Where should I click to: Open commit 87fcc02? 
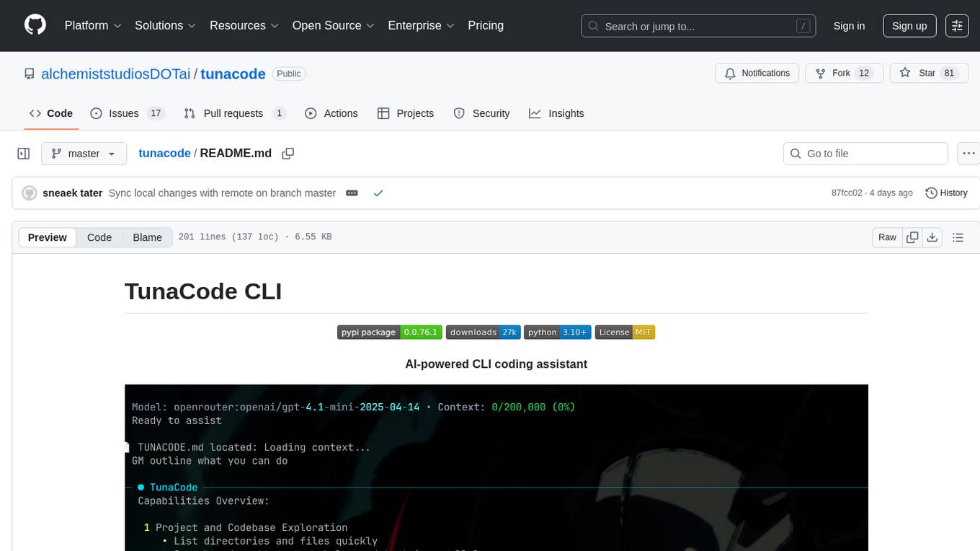point(847,193)
